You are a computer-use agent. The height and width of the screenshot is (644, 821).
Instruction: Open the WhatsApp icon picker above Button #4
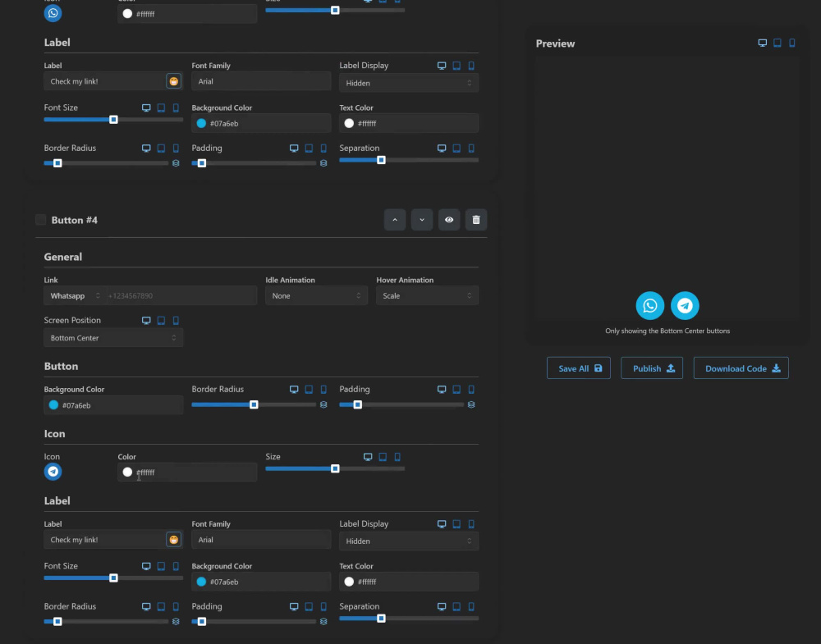[x=53, y=13]
